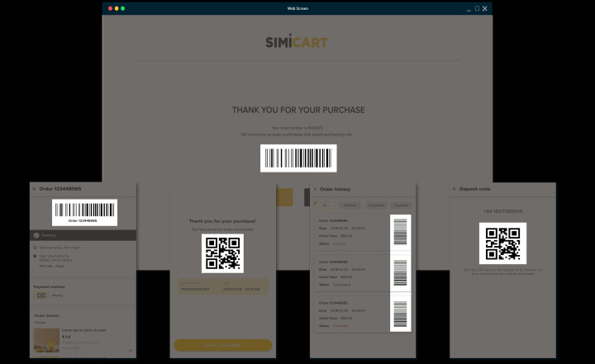The width and height of the screenshot is (595, 364).
Task: Click the underscore minimize icon in the Web Screen title bar
Action: pos(469,10)
